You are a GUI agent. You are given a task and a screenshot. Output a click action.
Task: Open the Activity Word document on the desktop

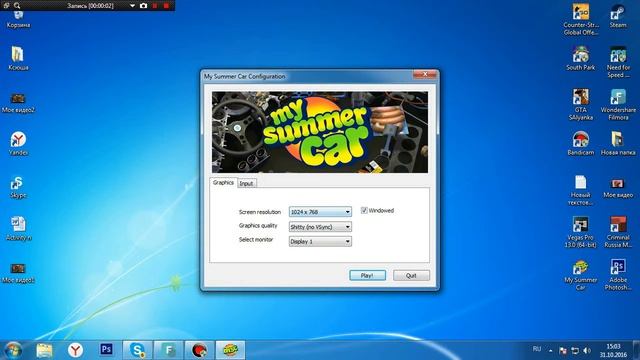[x=18, y=229]
